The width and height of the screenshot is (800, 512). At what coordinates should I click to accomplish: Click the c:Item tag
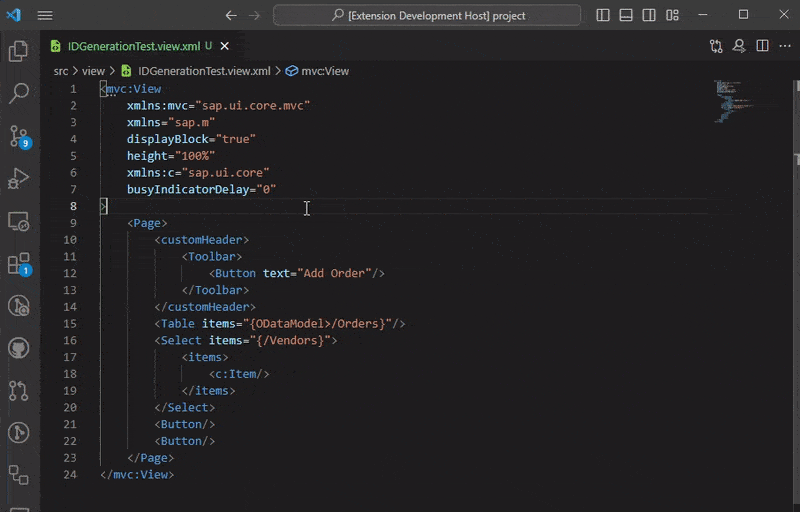click(239, 374)
